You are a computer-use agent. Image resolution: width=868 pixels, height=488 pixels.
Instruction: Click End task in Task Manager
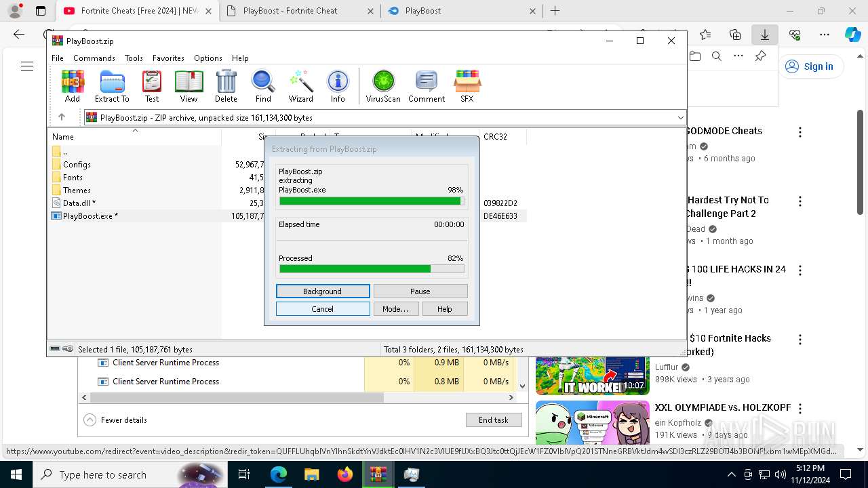click(x=494, y=420)
